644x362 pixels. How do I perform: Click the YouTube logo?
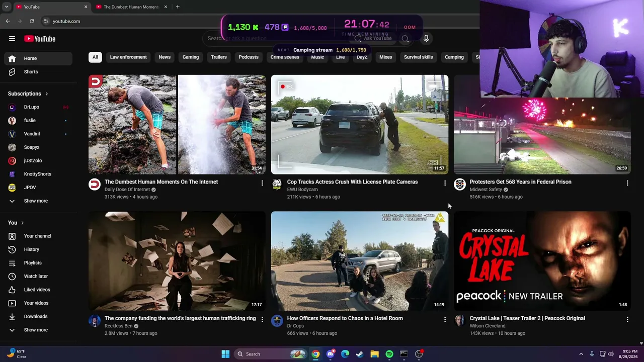pyautogui.click(x=40, y=39)
